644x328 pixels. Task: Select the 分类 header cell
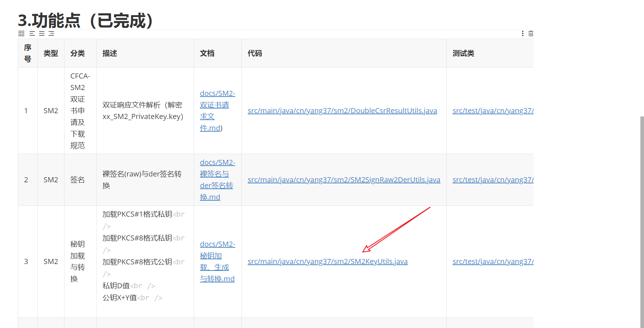pos(80,53)
